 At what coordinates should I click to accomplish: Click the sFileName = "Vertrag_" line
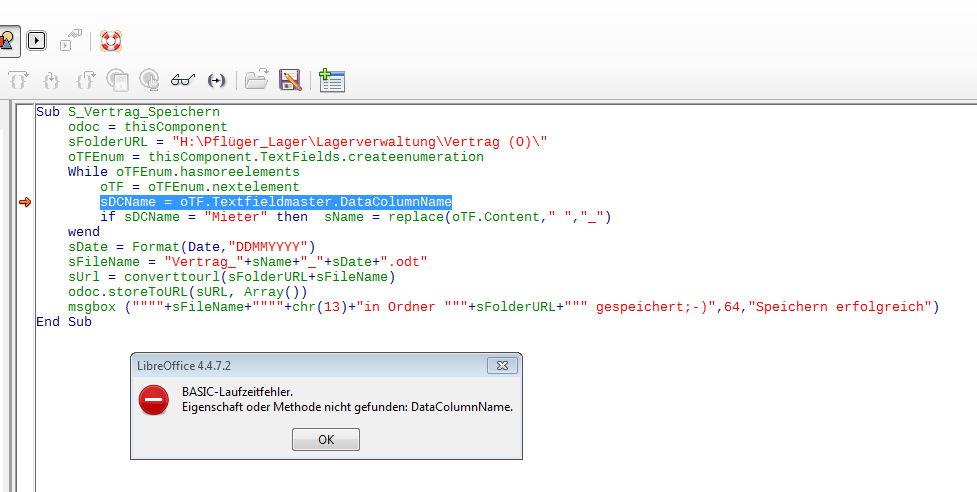pyautogui.click(x=248, y=262)
